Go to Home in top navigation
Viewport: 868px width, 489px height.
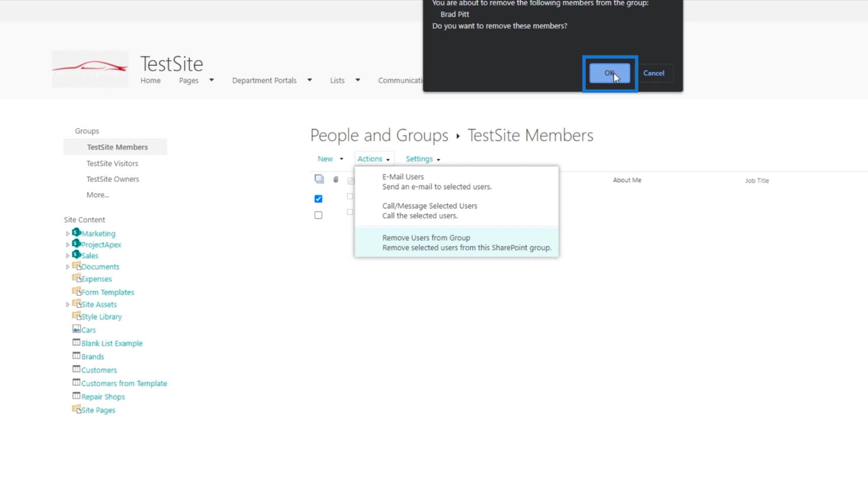(x=150, y=80)
